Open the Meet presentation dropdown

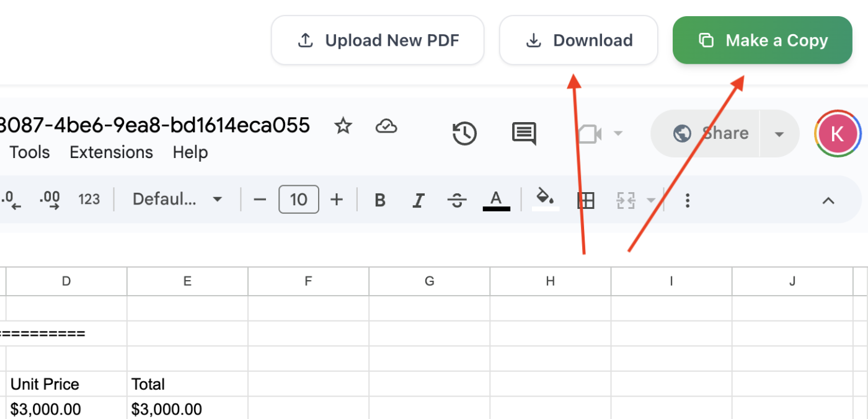[618, 133]
